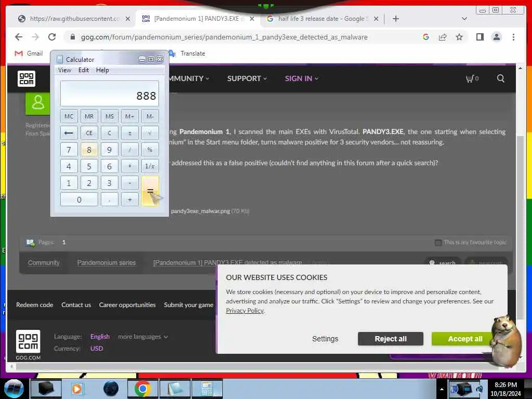Click the Calculator 1/x button
Viewport: 532px width, 399px height.
point(150,166)
